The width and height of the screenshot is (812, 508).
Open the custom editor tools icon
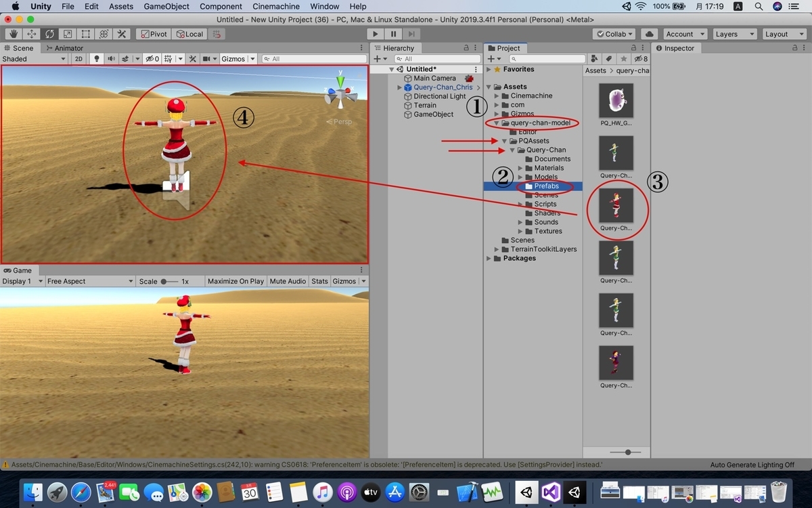pyautogui.click(x=122, y=34)
